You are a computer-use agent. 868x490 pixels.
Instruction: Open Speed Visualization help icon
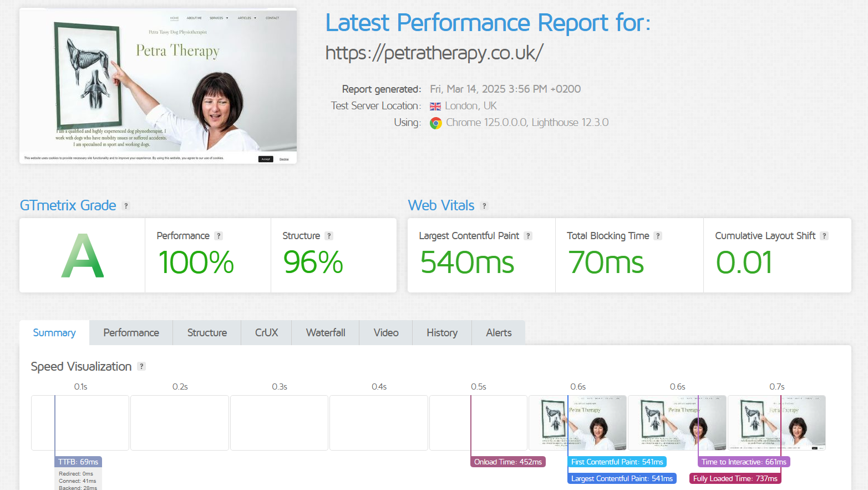click(141, 366)
